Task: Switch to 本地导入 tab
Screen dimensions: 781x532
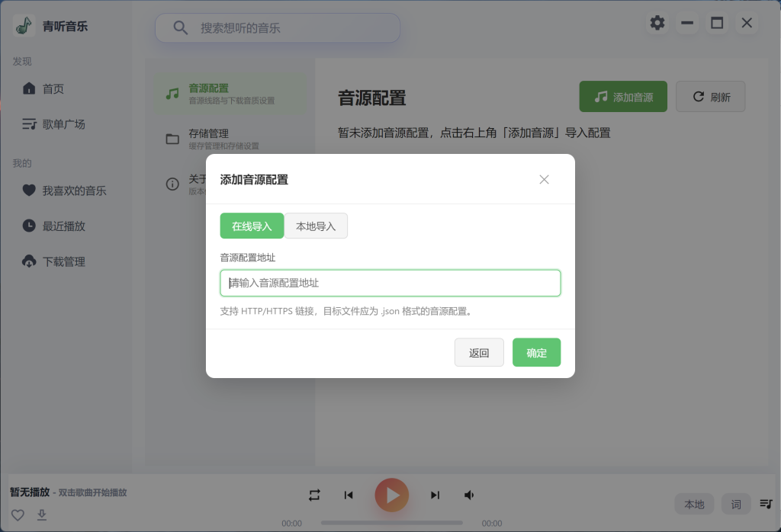Action: tap(316, 226)
